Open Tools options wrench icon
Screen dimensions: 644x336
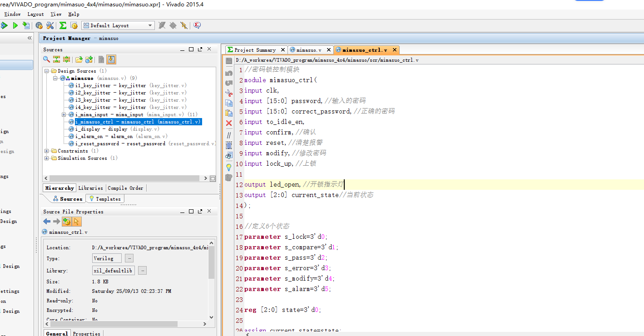point(50,25)
